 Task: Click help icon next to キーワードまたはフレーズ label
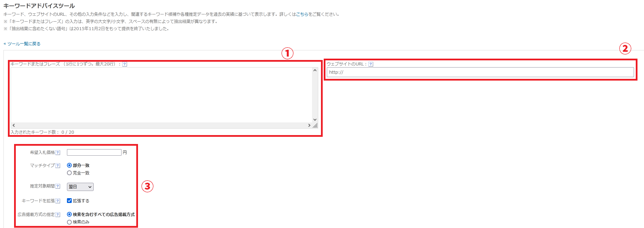[125, 64]
